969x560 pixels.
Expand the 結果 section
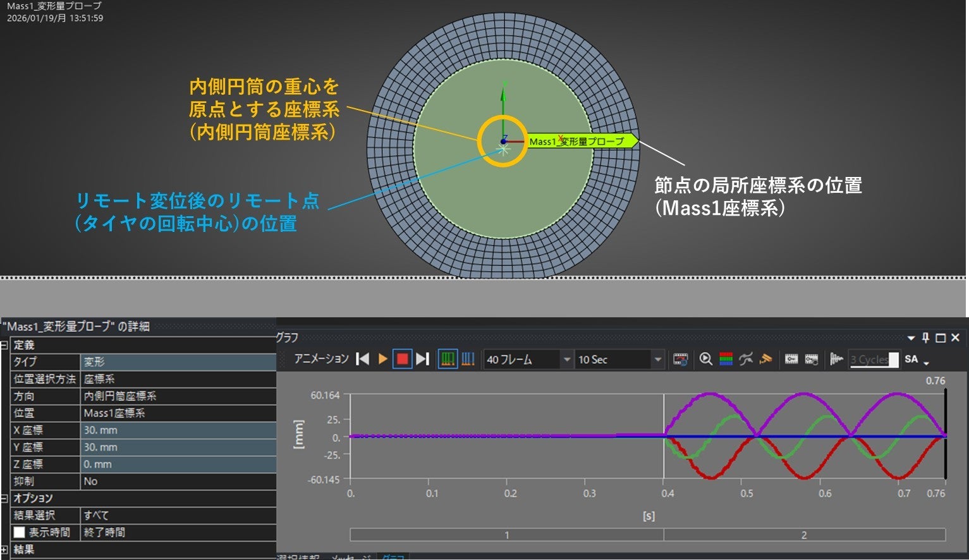click(x=4, y=549)
